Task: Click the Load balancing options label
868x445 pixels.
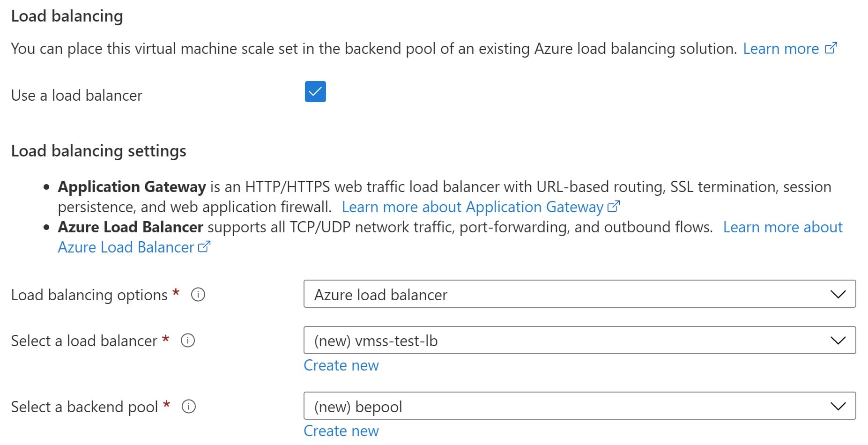Action: (x=89, y=295)
